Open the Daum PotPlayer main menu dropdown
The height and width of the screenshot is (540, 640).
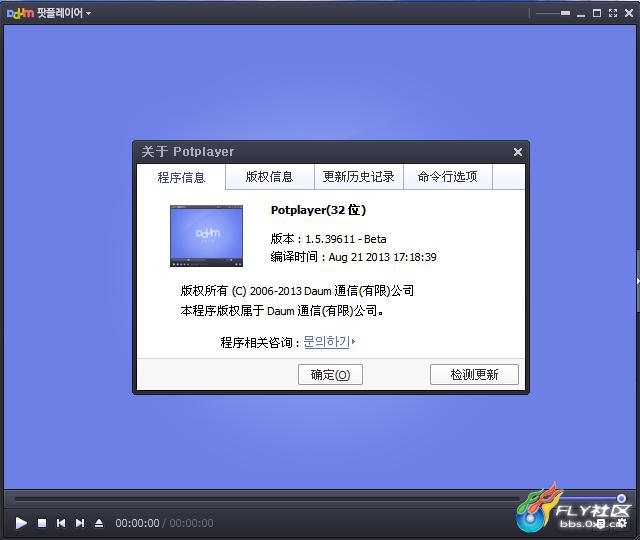coord(64,13)
